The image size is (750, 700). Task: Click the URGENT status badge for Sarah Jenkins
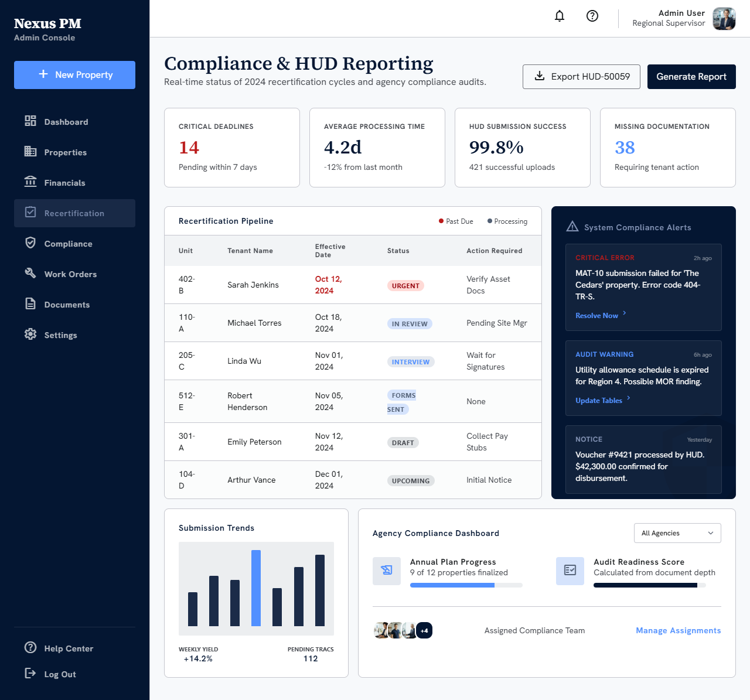(405, 286)
